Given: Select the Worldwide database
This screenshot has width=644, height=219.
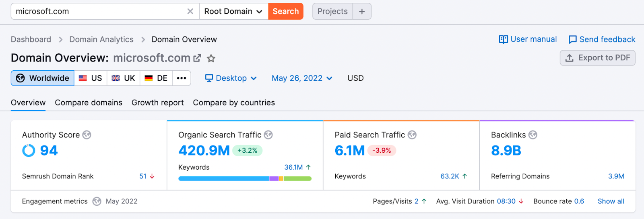Looking at the screenshot, I should coord(43,78).
